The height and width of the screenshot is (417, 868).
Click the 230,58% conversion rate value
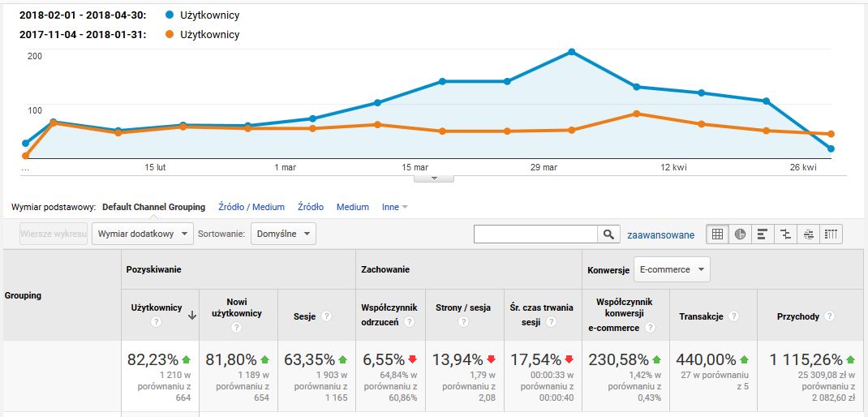pos(619,360)
